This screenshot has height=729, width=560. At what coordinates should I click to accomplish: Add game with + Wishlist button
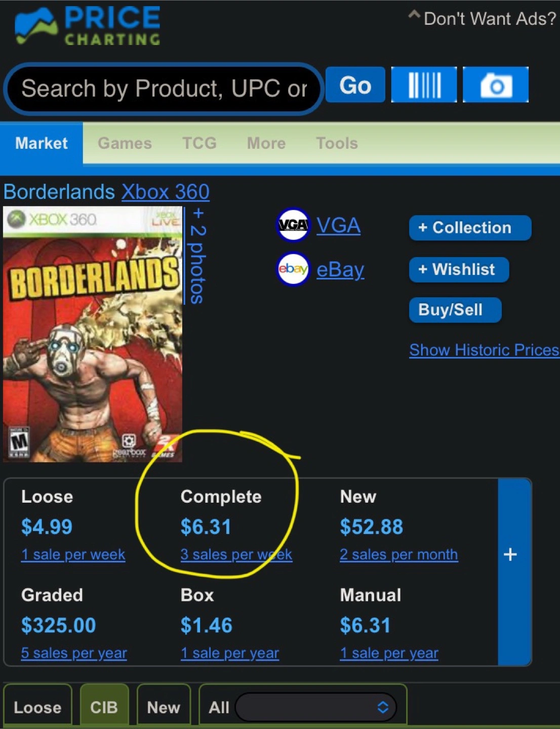459,269
